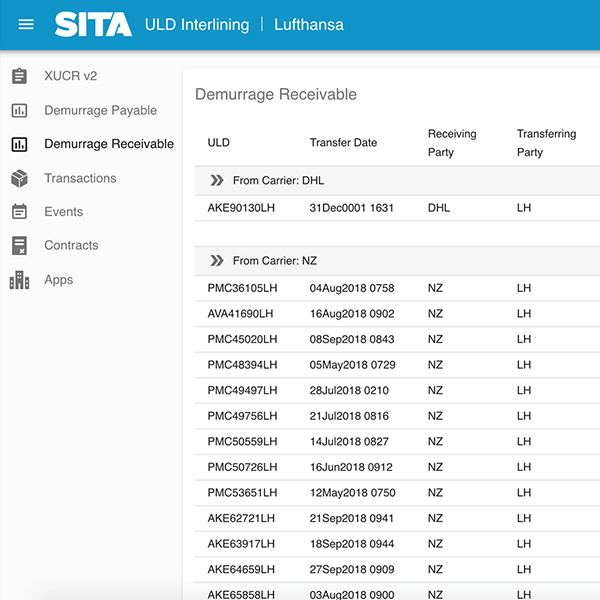This screenshot has height=600, width=600.
Task: Click the Demurrage Payable chart icon
Action: pos(19,110)
